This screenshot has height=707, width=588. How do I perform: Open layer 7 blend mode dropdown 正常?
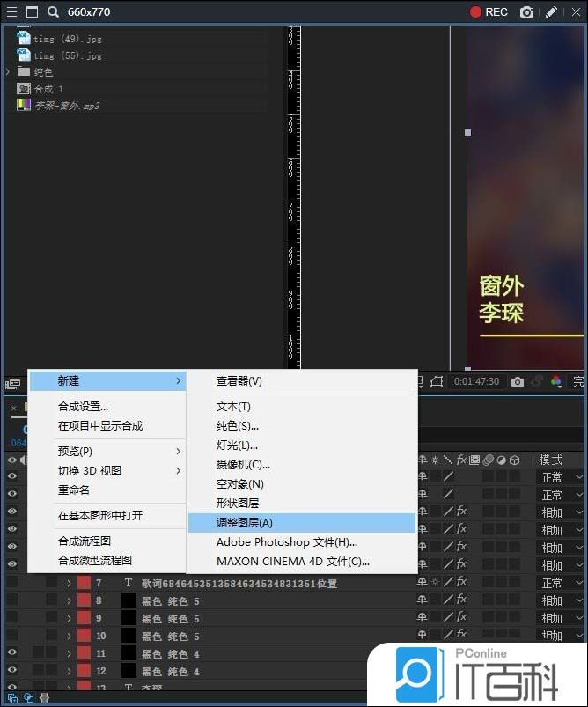[560, 583]
